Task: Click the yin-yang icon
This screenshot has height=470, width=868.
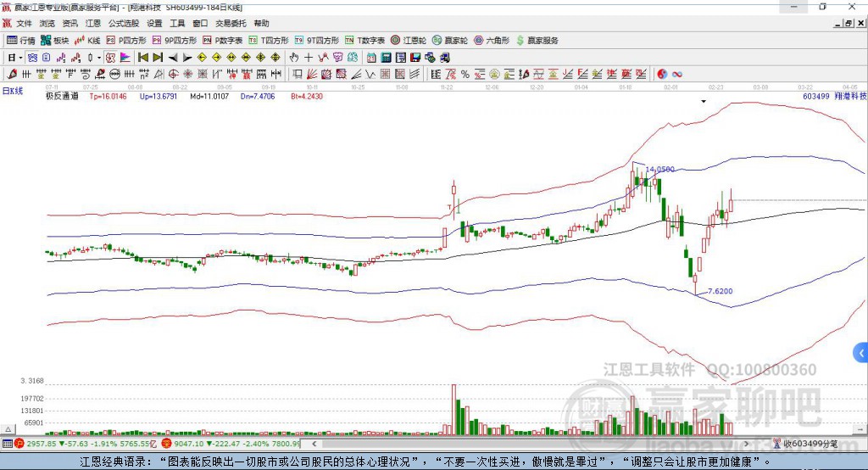Action: pos(662,74)
